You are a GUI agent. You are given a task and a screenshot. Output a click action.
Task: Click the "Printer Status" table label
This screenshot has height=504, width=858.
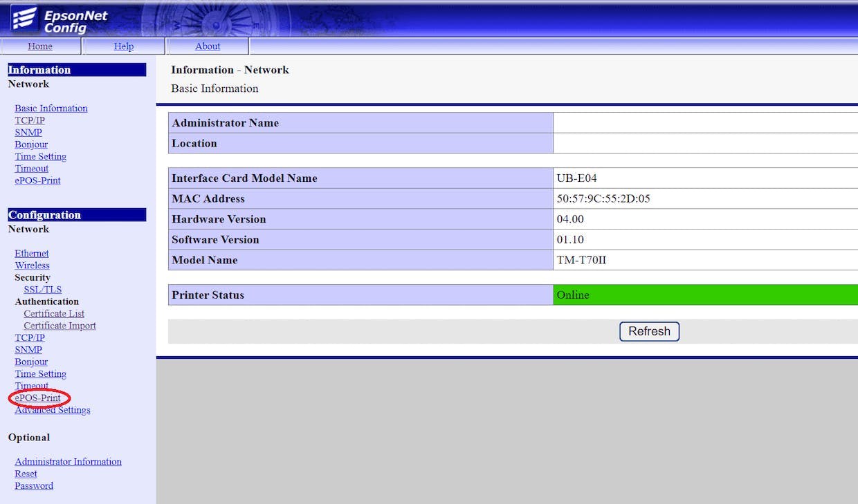coord(208,295)
